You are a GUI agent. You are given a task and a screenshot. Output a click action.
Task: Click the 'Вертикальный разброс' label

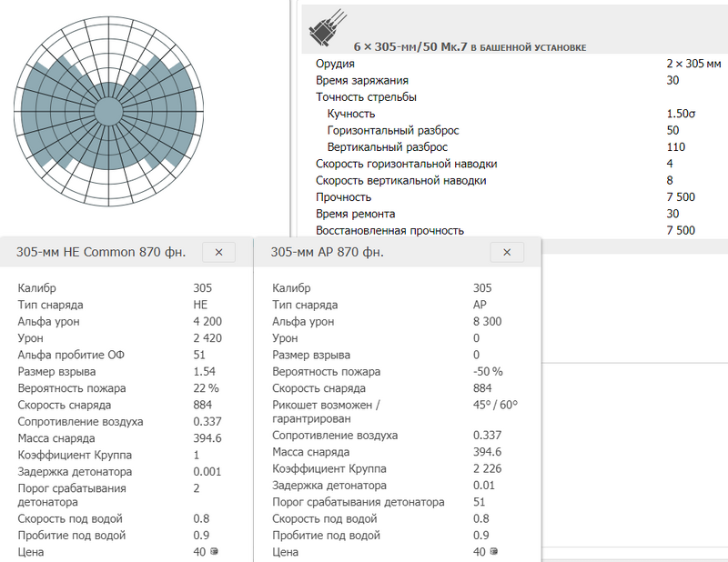coord(388,147)
